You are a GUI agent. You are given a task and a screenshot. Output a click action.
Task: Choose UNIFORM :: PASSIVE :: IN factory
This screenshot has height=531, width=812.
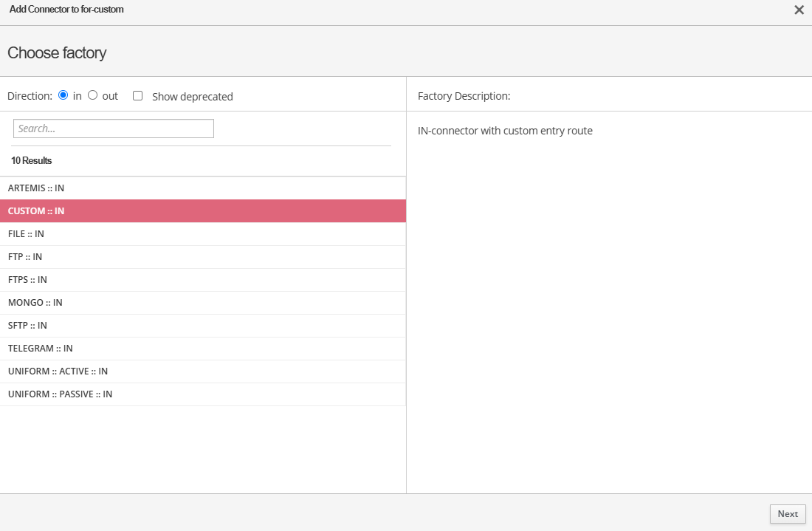point(60,394)
